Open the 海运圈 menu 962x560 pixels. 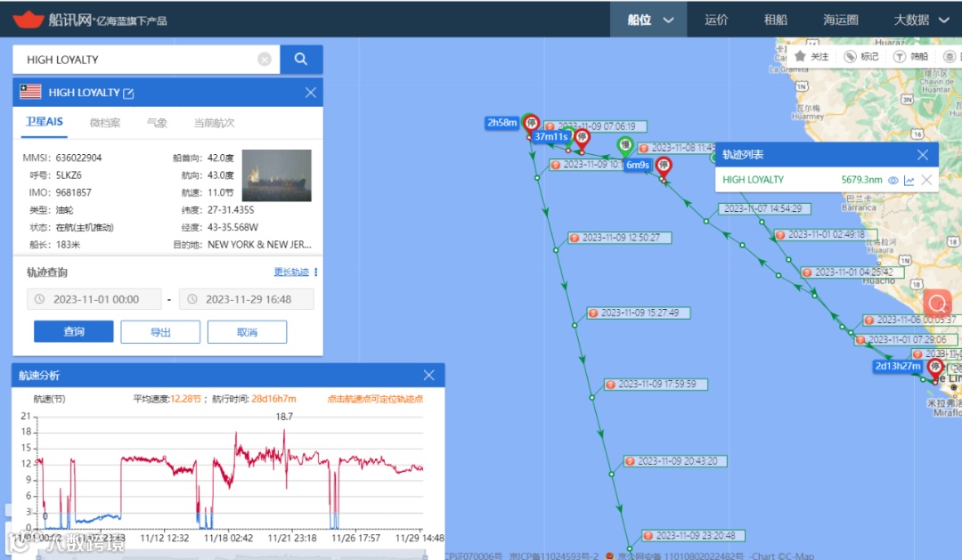pos(841,20)
